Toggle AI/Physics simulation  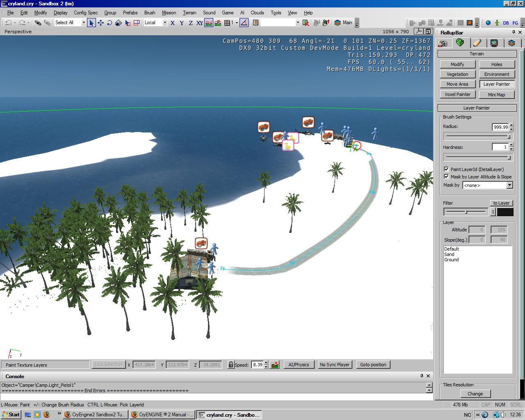(299, 365)
